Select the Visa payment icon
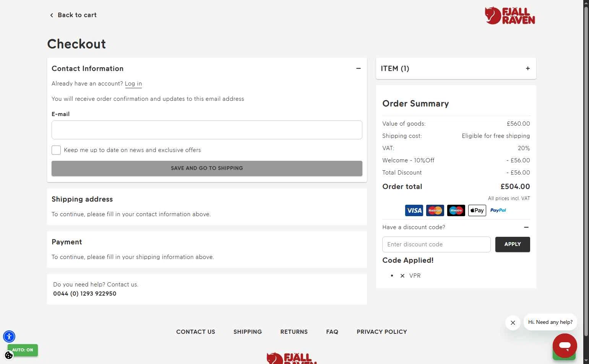The width and height of the screenshot is (589, 364). (414, 210)
